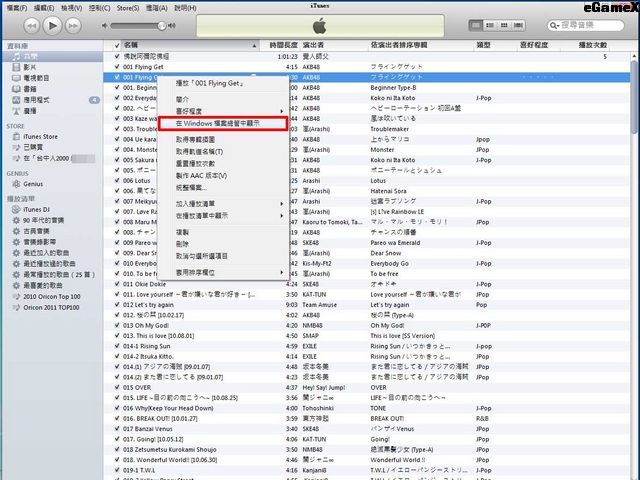This screenshot has width=640, height=480.
Task: Open the 檔案(F) menu
Action: [17, 8]
